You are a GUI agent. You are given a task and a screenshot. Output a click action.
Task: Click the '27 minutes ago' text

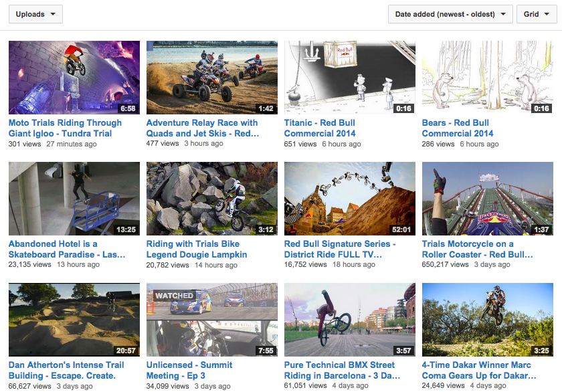point(72,144)
